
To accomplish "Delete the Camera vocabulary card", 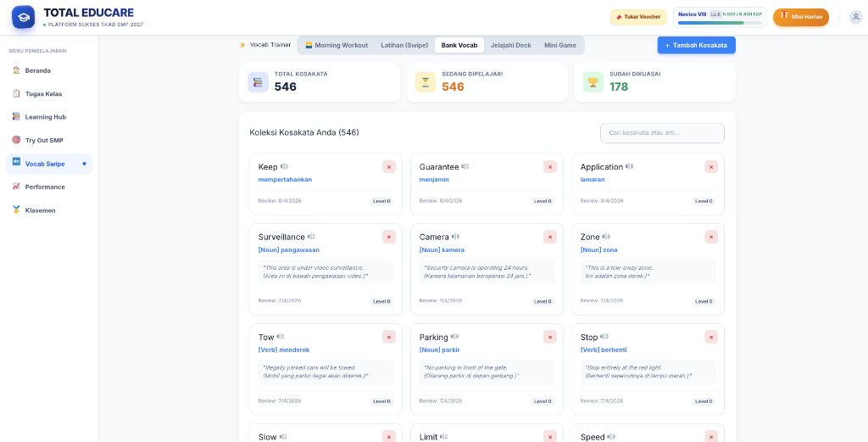I will tap(550, 237).
